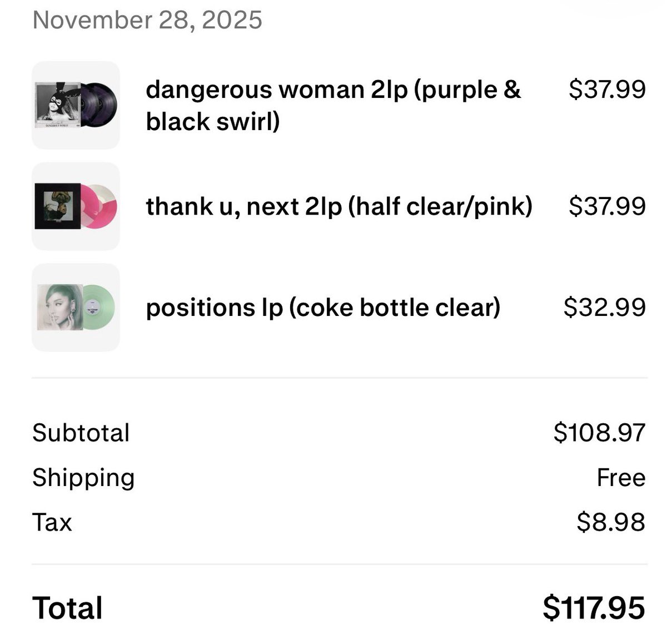The width and height of the screenshot is (667, 644).
Task: Click the $8.98 tax amount
Action: [x=611, y=522]
